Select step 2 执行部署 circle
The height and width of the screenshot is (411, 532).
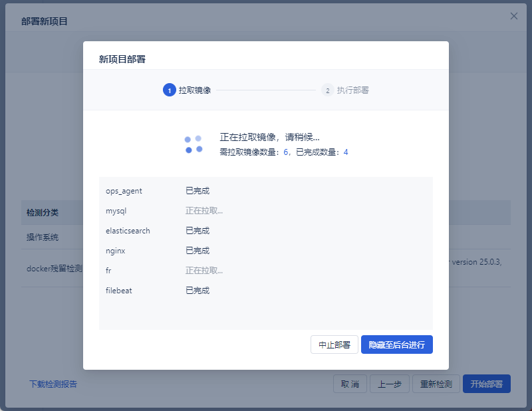click(327, 90)
